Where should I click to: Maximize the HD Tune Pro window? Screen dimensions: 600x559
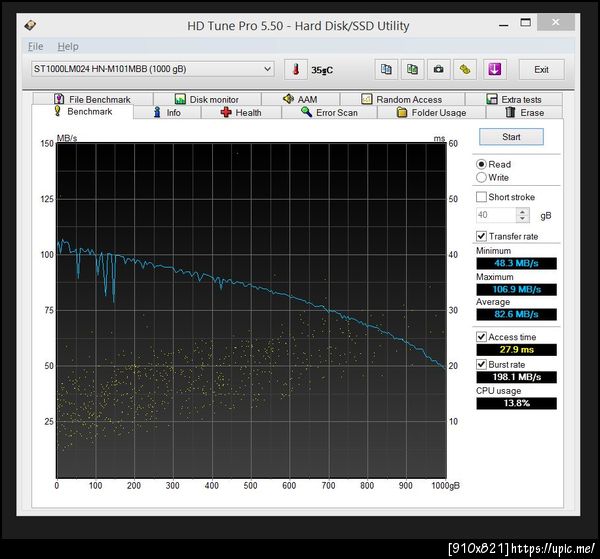526,23
